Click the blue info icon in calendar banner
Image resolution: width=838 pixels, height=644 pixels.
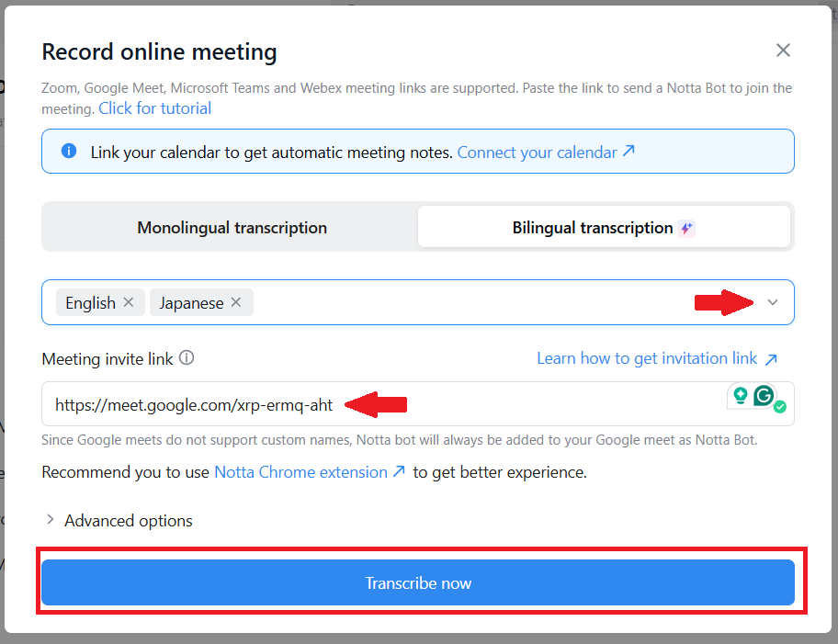(69, 152)
